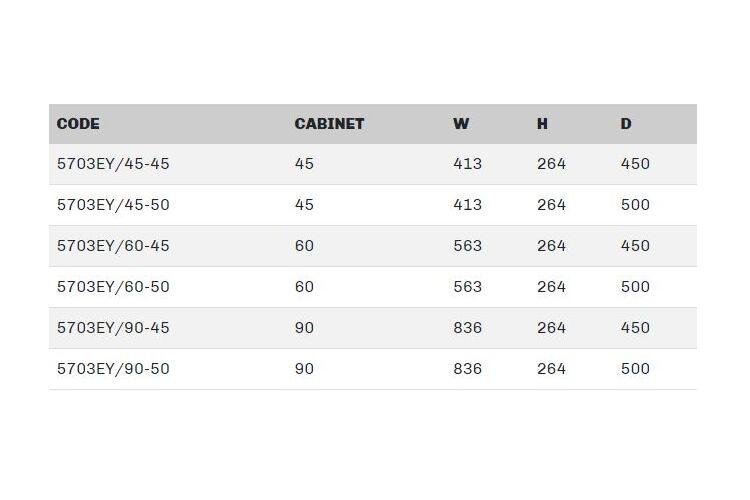Screen dimensions: 750x500
Task: Select product code 5703EY/45-50
Action: (113, 205)
